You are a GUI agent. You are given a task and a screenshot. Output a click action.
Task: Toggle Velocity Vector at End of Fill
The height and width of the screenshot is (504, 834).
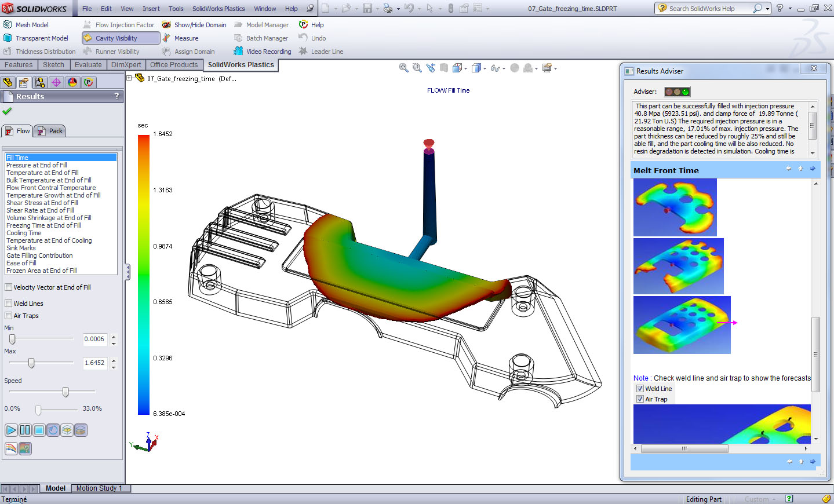[x=8, y=287]
